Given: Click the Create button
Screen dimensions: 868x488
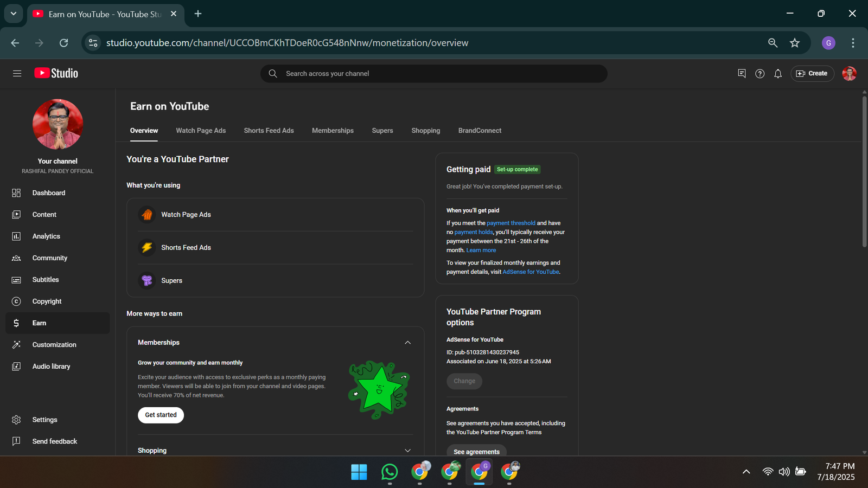Looking at the screenshot, I should (x=812, y=73).
